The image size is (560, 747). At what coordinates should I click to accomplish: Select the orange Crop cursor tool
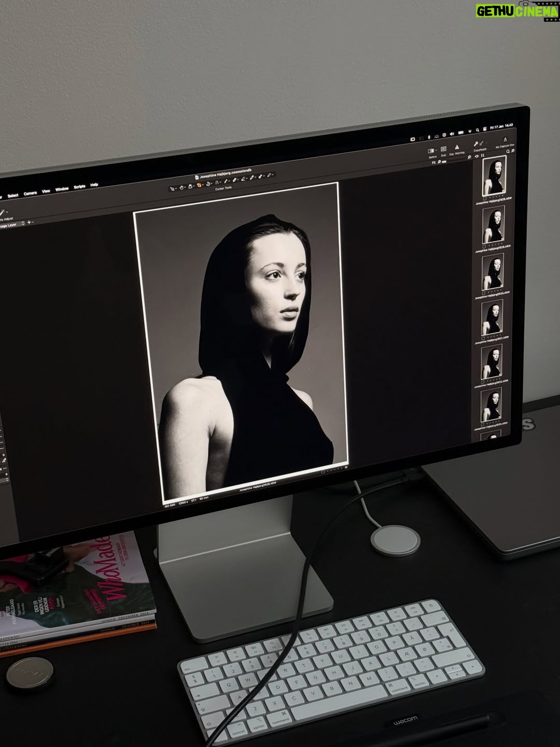[199, 185]
